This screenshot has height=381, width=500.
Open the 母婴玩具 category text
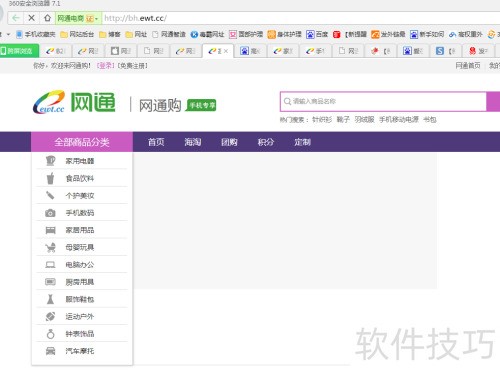80,247
